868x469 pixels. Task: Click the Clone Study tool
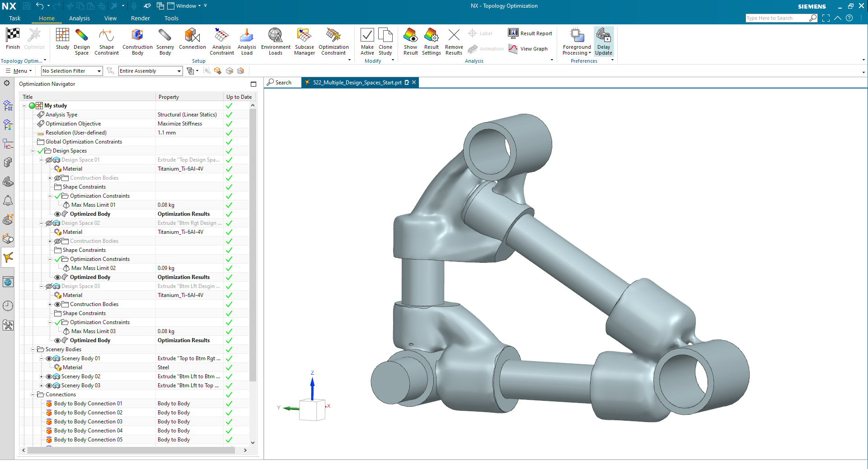(x=385, y=42)
